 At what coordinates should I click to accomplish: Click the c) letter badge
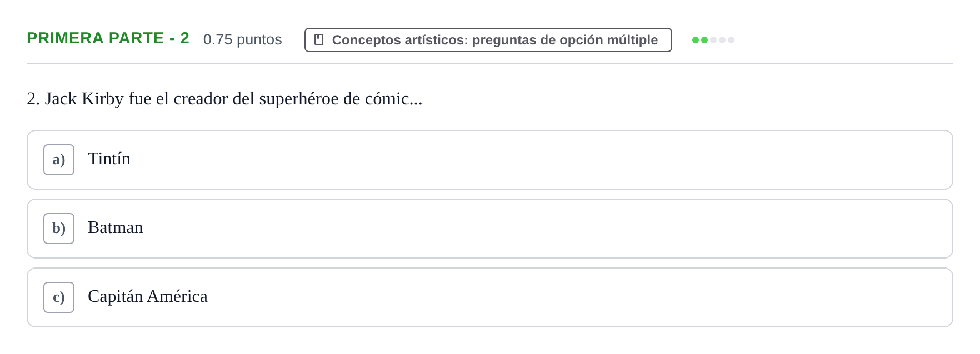pos(59,297)
